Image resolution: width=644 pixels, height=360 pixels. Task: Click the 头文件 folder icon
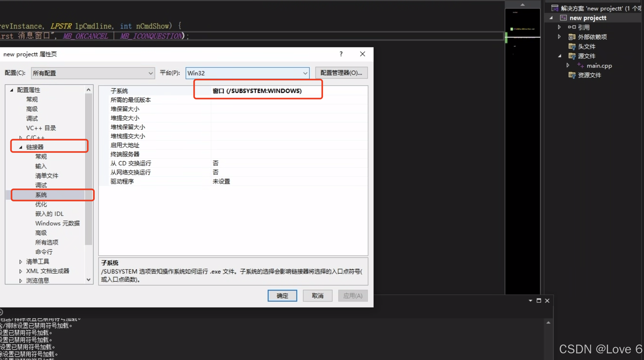pyautogui.click(x=572, y=47)
